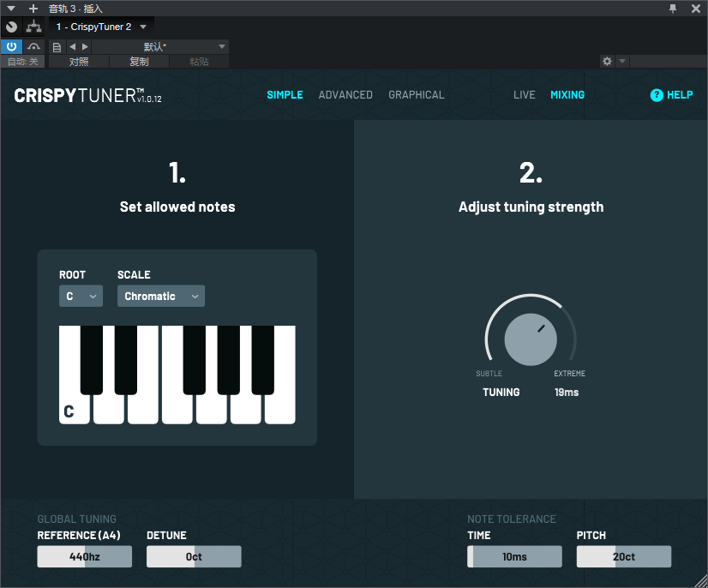Switch to the GRAPHICAL tab
The image size is (708, 588).
coord(417,95)
